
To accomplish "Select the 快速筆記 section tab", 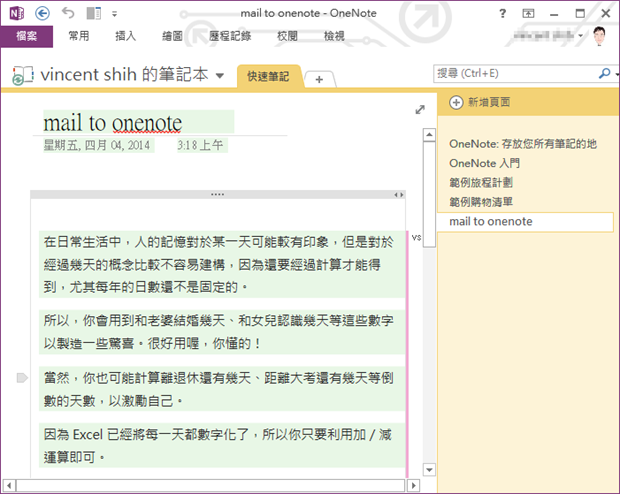I will [x=268, y=77].
